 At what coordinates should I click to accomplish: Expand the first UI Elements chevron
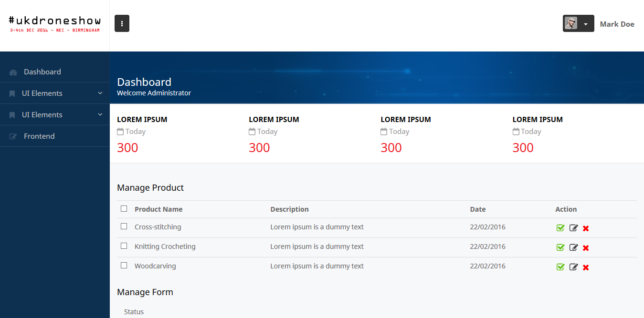[x=100, y=93]
